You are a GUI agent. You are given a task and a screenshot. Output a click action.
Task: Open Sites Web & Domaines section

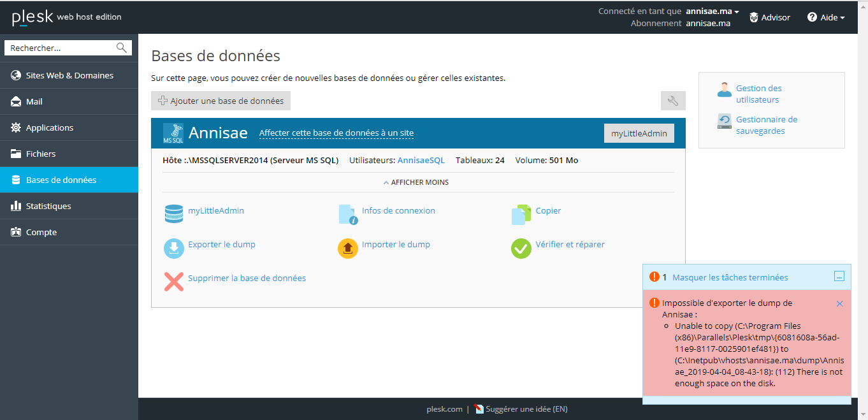pyautogui.click(x=69, y=75)
